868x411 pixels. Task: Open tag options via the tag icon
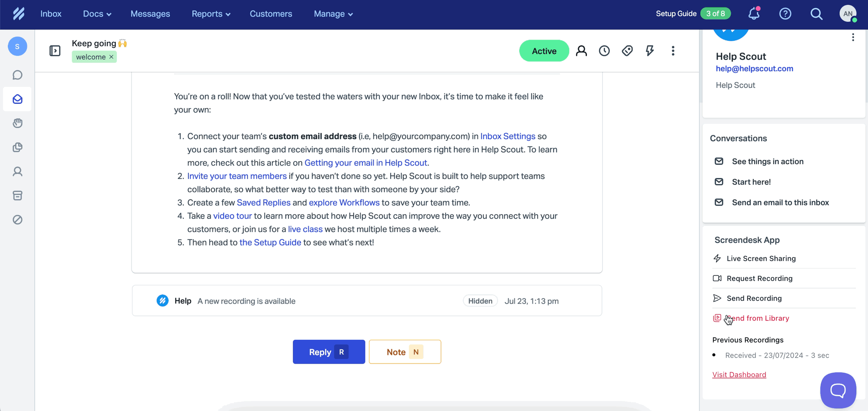[x=627, y=50]
